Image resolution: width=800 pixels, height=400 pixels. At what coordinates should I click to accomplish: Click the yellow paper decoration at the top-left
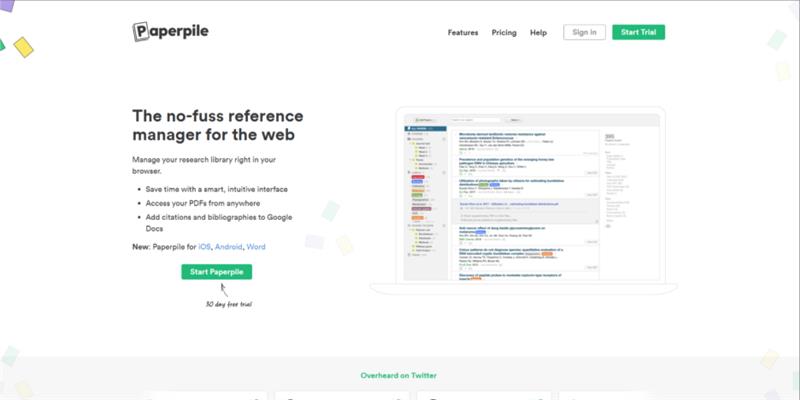[23, 47]
